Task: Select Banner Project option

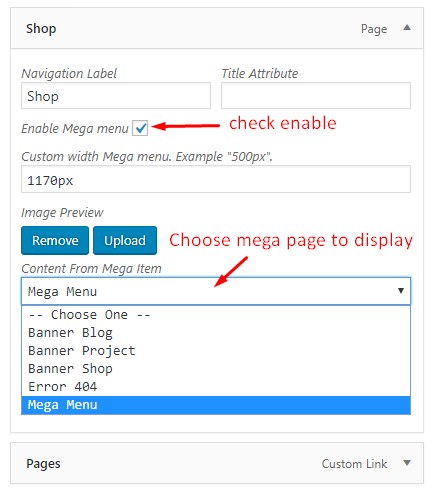Action: pyautogui.click(x=216, y=351)
